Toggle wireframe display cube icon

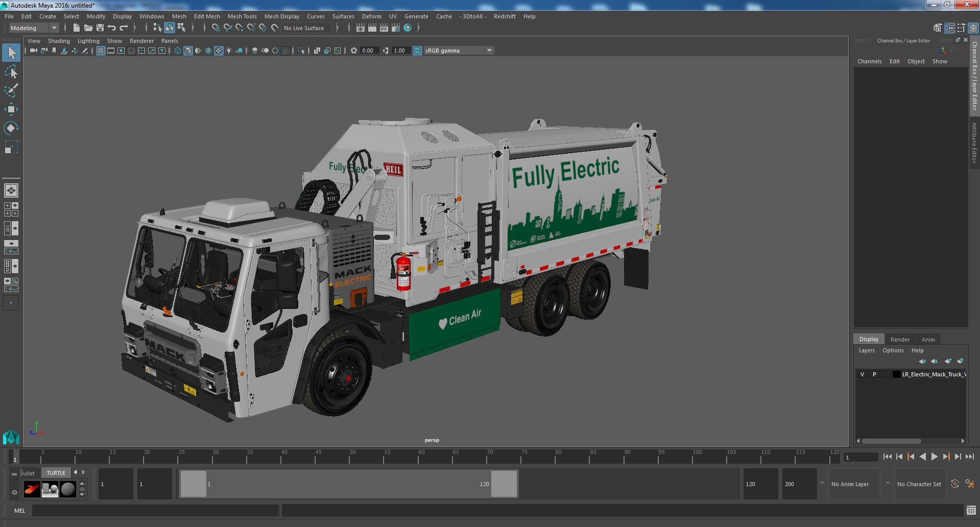pyautogui.click(x=178, y=51)
